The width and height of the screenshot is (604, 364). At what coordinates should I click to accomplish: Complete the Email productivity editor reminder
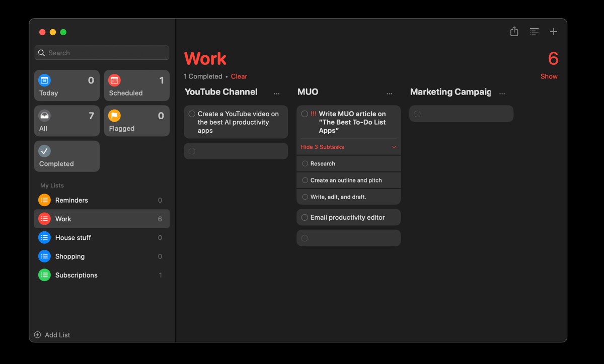click(305, 218)
